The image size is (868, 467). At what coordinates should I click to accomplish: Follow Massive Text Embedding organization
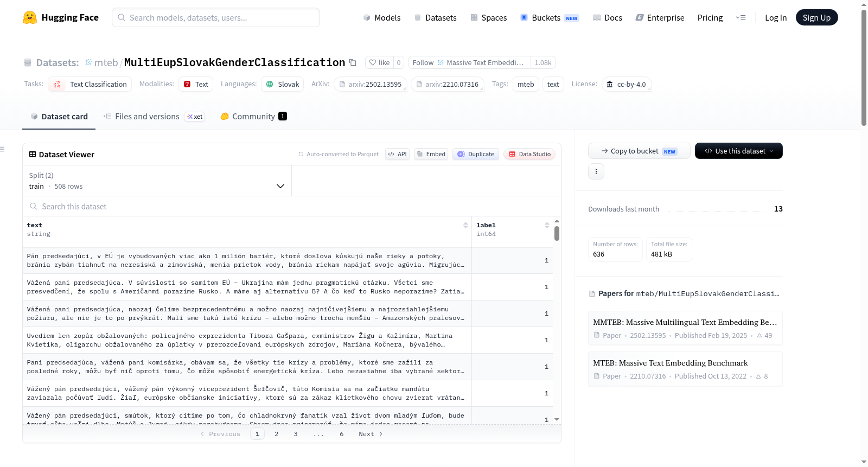pyautogui.click(x=469, y=62)
